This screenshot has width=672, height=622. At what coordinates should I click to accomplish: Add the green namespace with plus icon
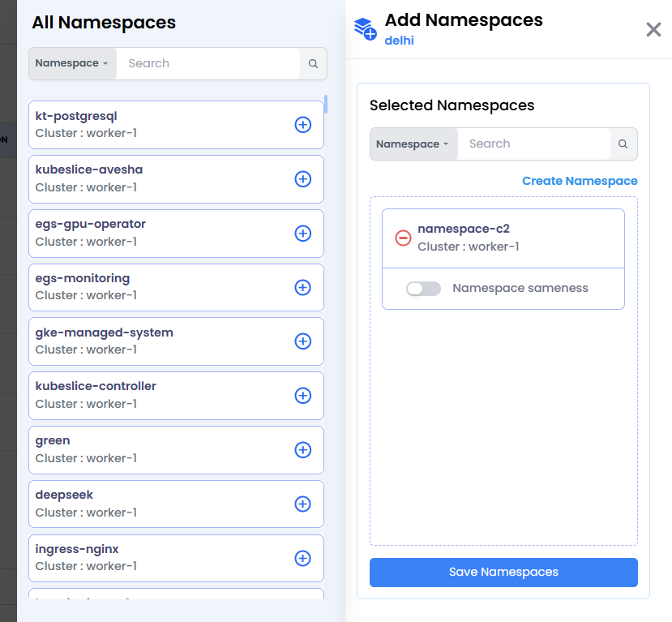pos(302,450)
